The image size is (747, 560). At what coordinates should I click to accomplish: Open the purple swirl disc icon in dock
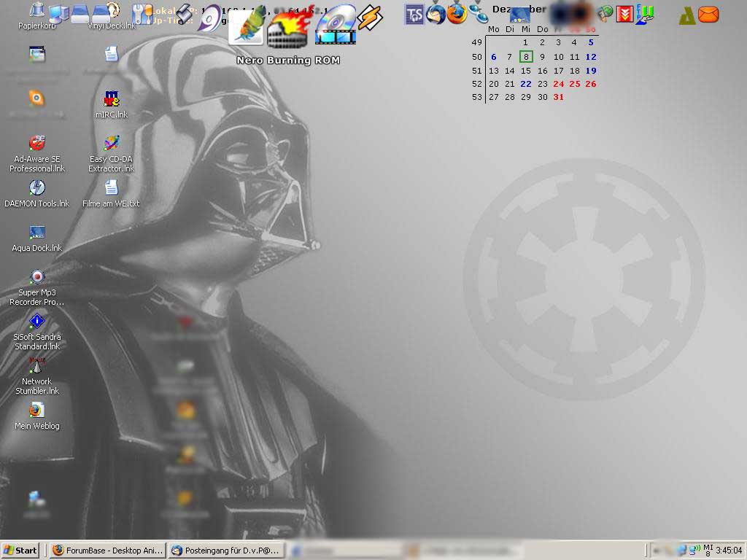tap(211, 17)
